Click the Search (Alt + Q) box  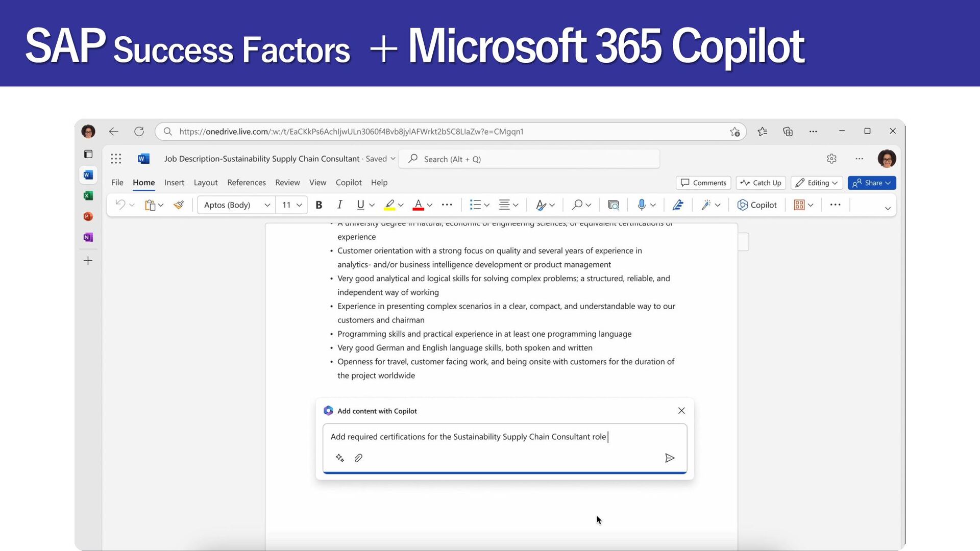(x=529, y=159)
